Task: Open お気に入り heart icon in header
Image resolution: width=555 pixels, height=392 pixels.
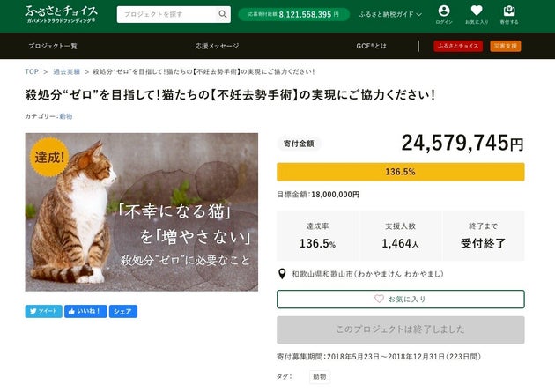Action: 477,13
